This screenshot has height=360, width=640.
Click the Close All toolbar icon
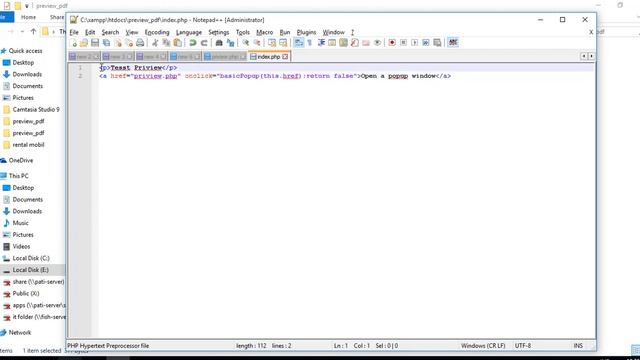(129, 43)
